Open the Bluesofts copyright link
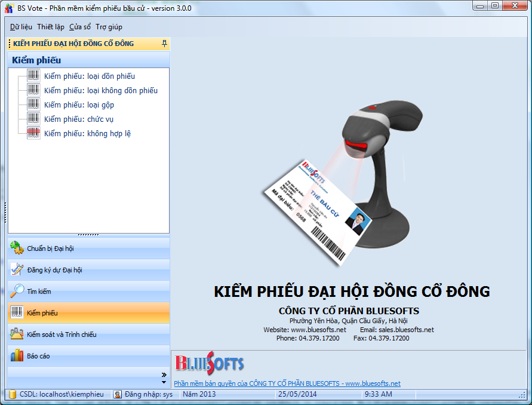 coord(287,383)
